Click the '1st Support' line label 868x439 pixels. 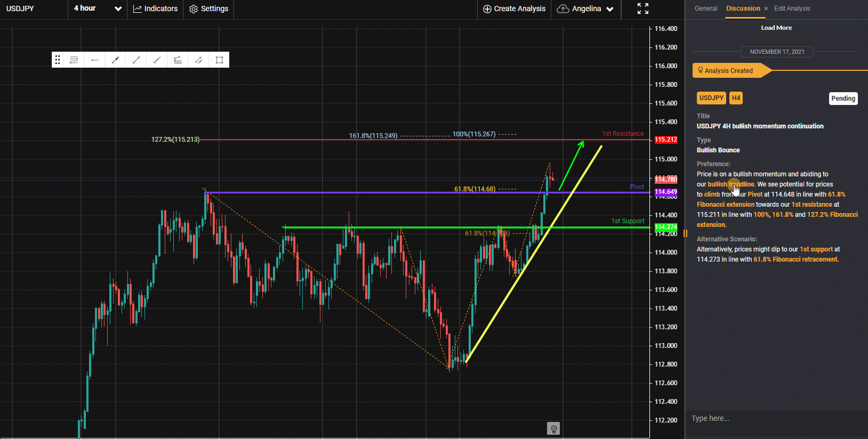(x=628, y=221)
